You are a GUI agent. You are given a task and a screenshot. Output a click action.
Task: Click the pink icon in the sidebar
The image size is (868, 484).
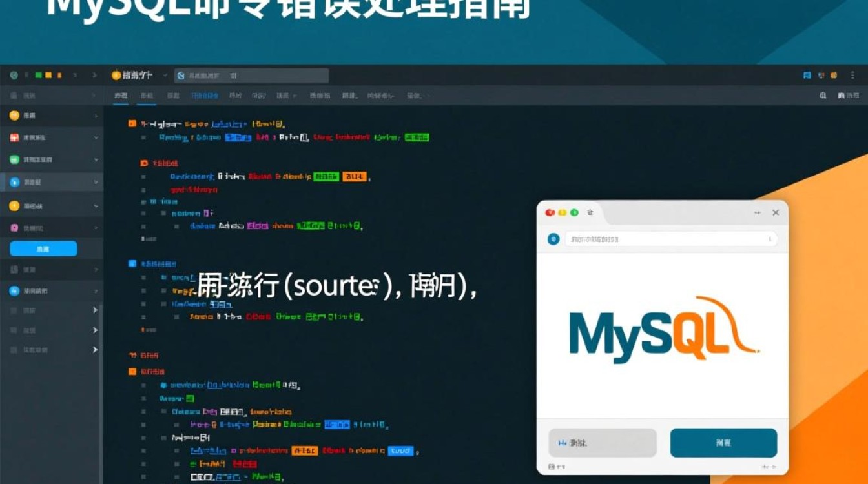(14, 228)
